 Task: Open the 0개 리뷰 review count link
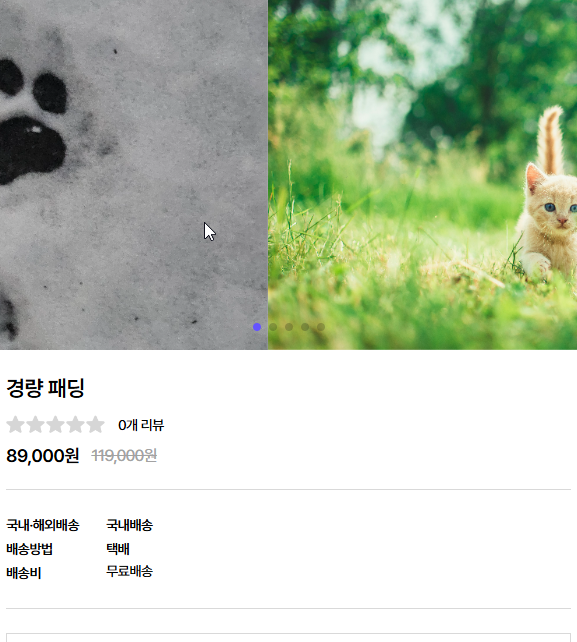pos(141,425)
